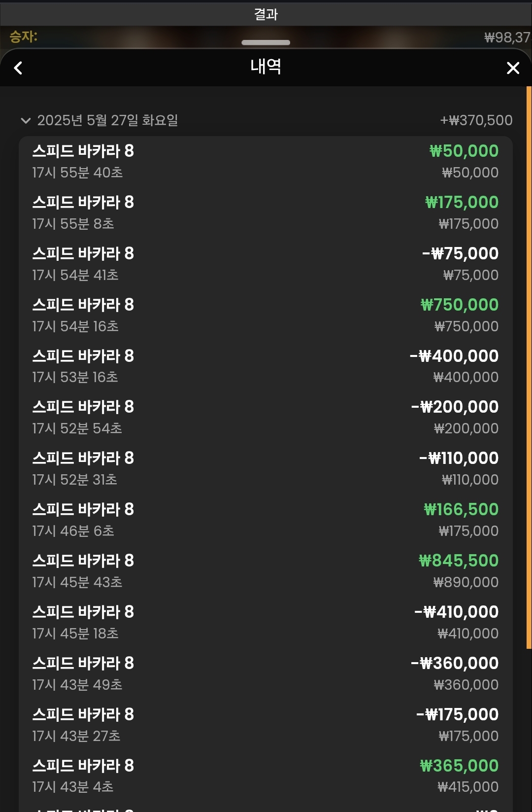Tap the drag handle above the history sheet

click(266, 42)
